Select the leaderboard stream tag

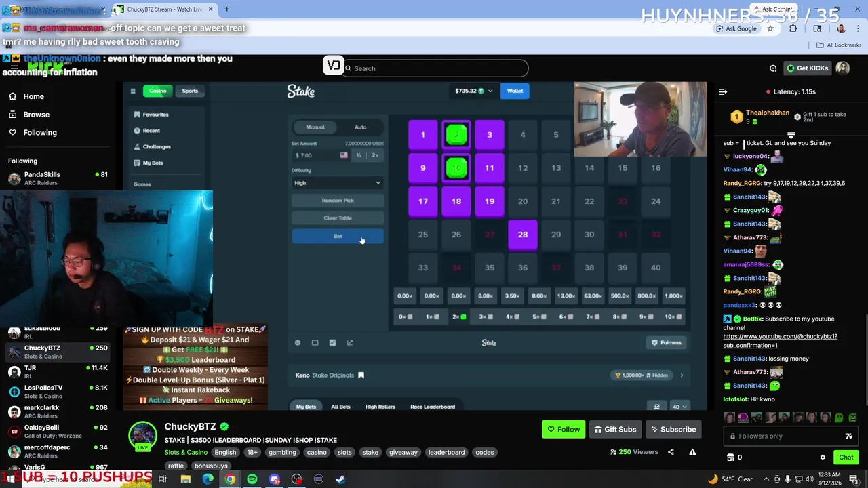pyautogui.click(x=446, y=452)
